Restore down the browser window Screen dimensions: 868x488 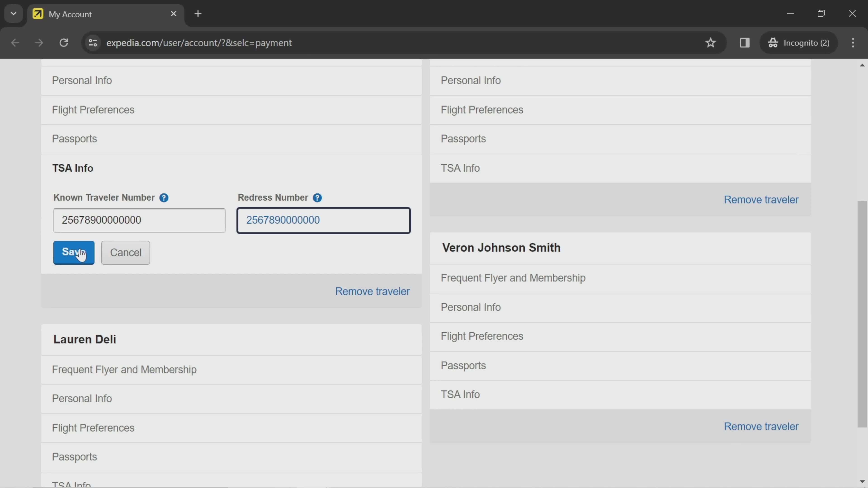coord(821,14)
